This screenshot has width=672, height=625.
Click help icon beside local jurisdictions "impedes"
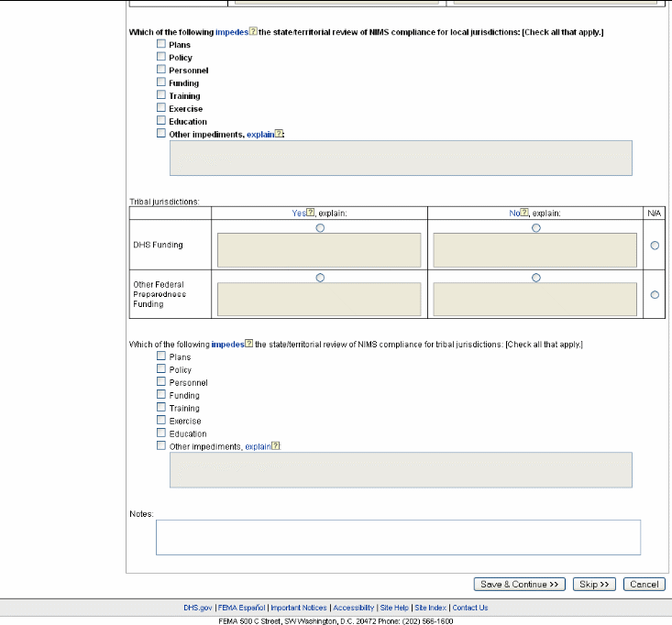(252, 32)
